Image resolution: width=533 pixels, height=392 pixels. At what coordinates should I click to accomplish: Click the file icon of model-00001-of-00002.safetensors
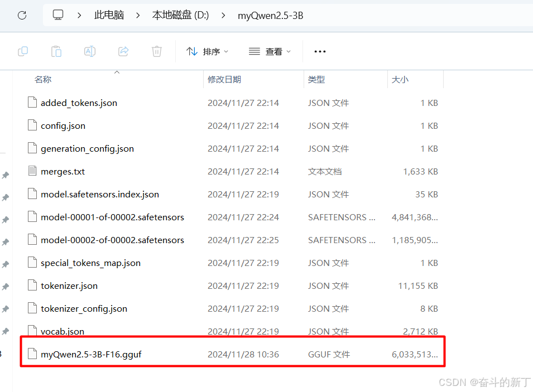[32, 216]
